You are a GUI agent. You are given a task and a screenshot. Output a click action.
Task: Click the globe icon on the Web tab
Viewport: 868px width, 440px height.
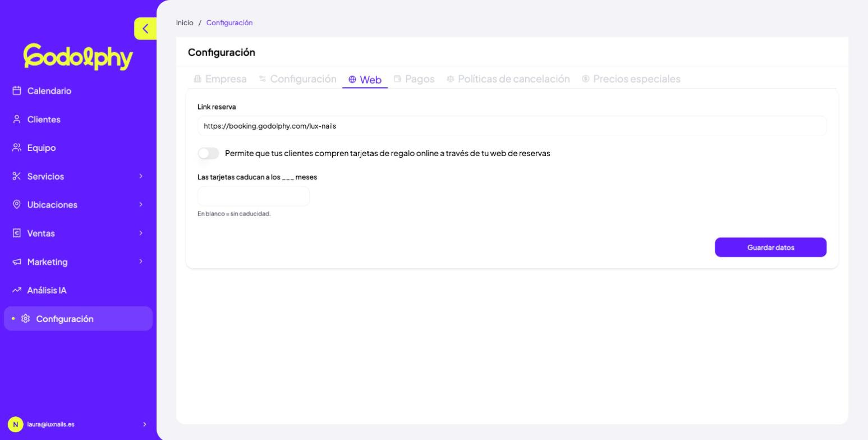352,80
